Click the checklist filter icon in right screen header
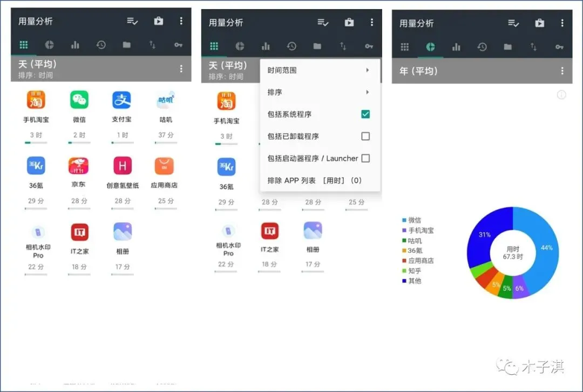583x392 pixels. tap(513, 23)
